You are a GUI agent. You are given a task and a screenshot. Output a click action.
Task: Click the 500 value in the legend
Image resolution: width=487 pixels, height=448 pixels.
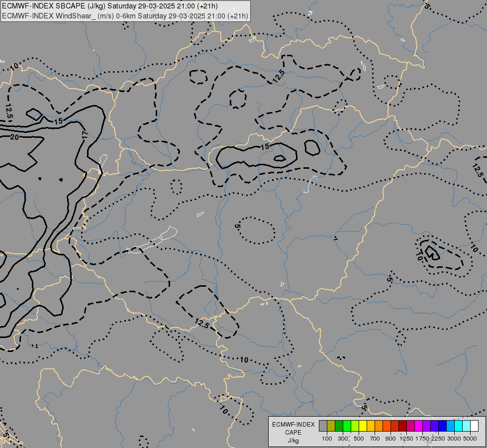coord(359,439)
